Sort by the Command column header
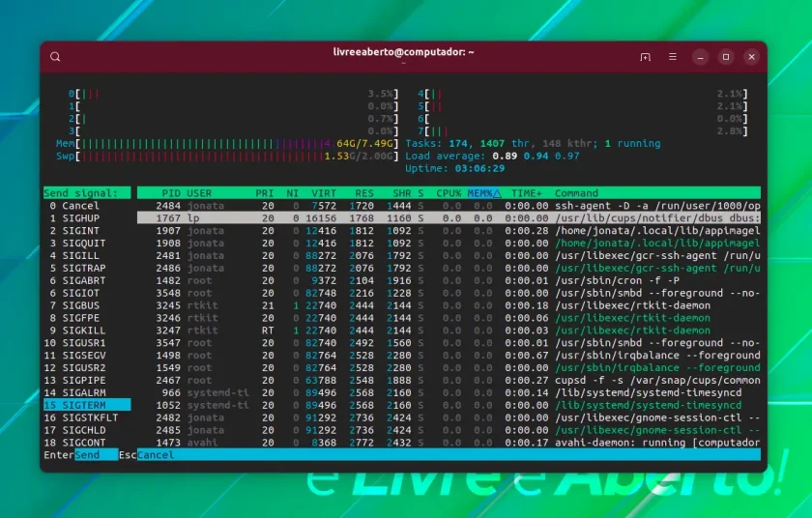The width and height of the screenshot is (812, 518). tap(576, 193)
